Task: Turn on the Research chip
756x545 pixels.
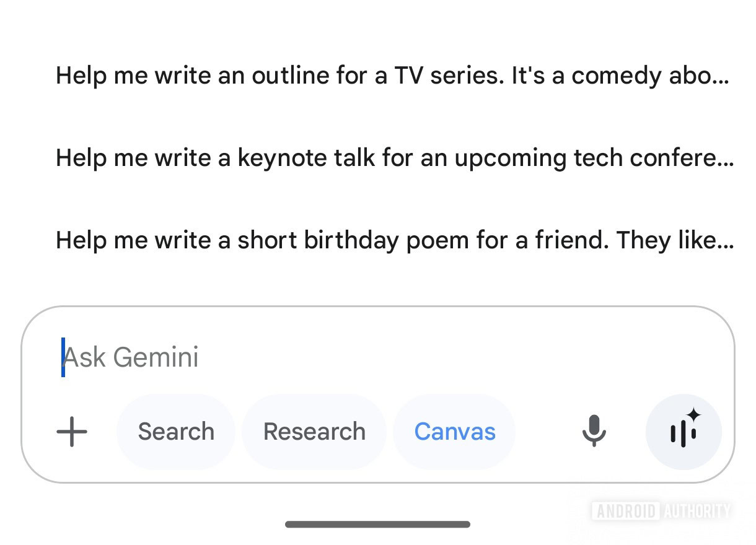Action: pos(314,432)
